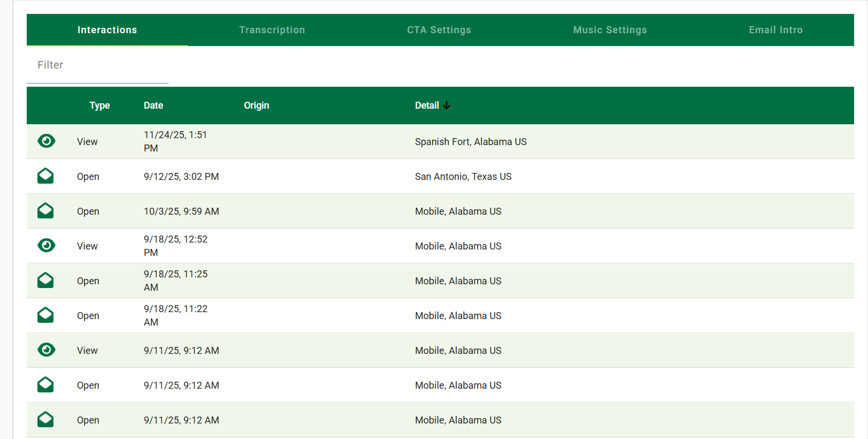Go to the Music Settings tab
Screen dimensions: 868x439
point(610,30)
